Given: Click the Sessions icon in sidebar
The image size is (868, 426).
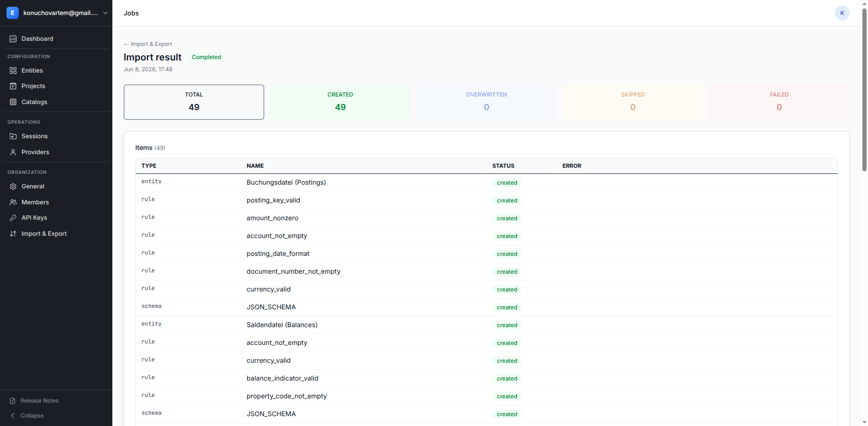Looking at the screenshot, I should pos(13,136).
